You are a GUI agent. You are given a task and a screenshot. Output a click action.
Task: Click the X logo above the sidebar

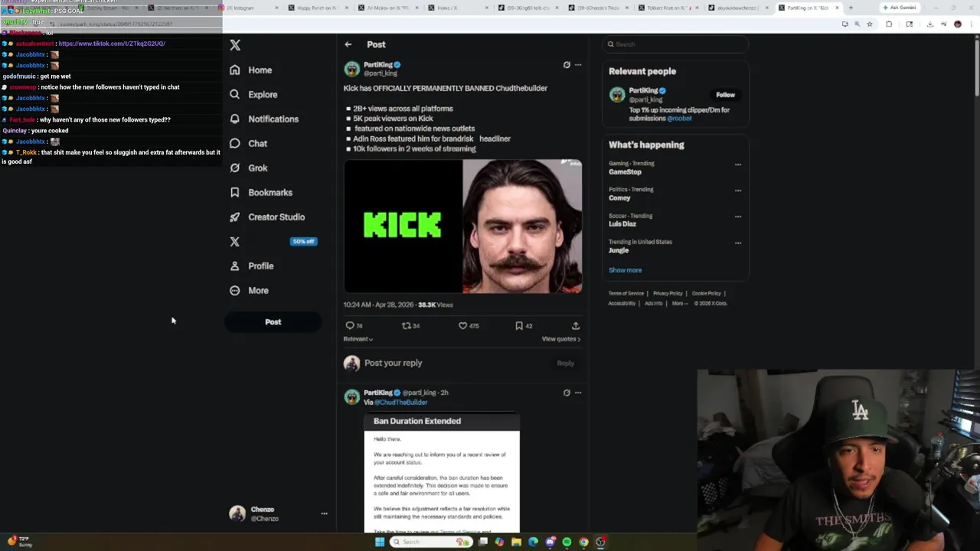(x=235, y=45)
